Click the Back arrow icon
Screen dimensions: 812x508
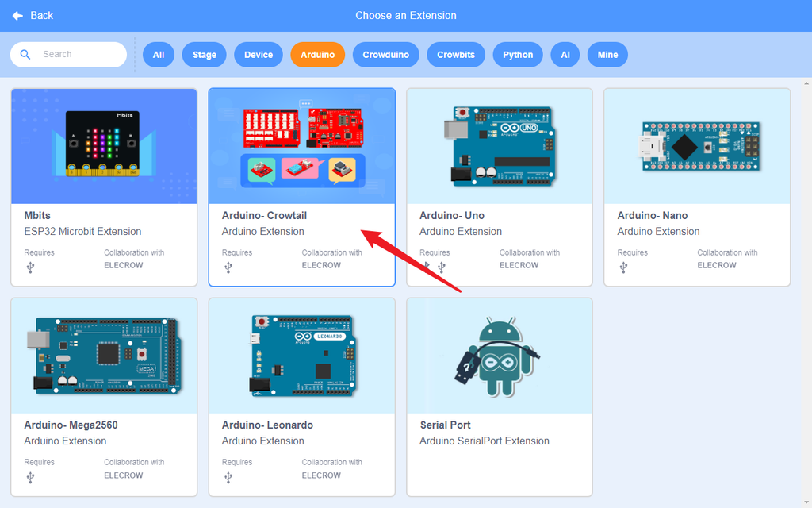point(17,16)
